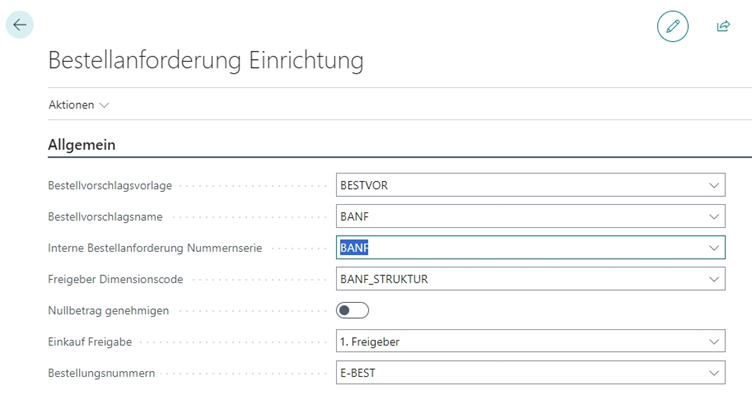Click the field showing 1. Freigeber
Viewport: 752px width, 409px height.
[x=520, y=342]
